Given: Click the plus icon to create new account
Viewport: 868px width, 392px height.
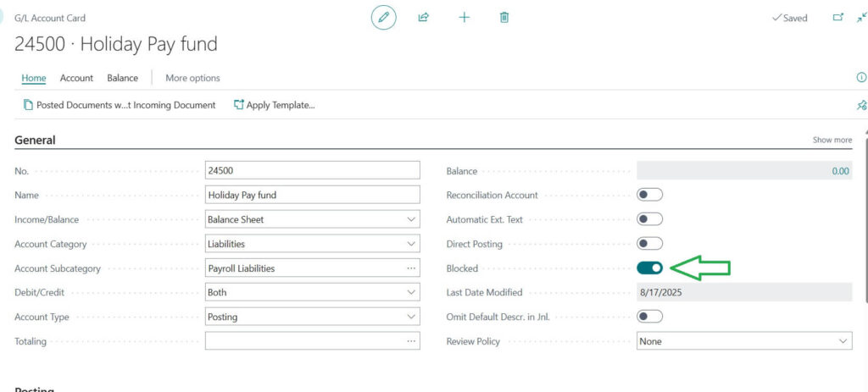Looking at the screenshot, I should click(464, 18).
